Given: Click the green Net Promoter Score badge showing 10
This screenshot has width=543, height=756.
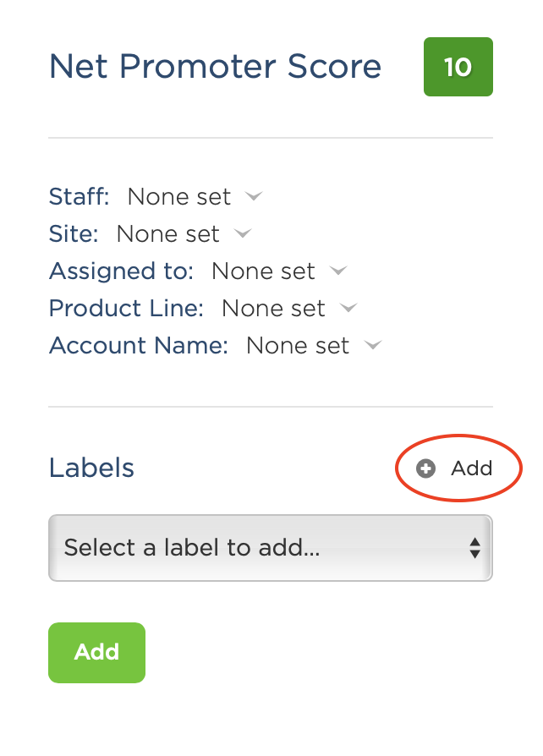Looking at the screenshot, I should click(x=458, y=66).
